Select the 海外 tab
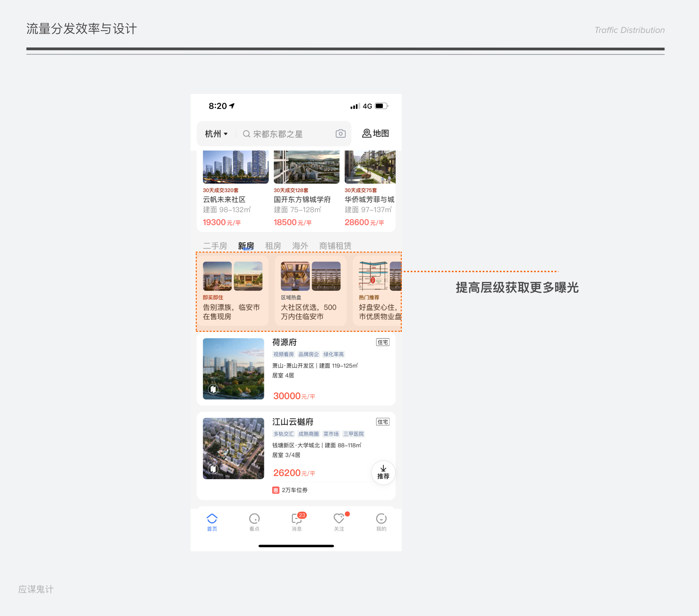Viewport: 699px width, 616px height. tap(300, 246)
